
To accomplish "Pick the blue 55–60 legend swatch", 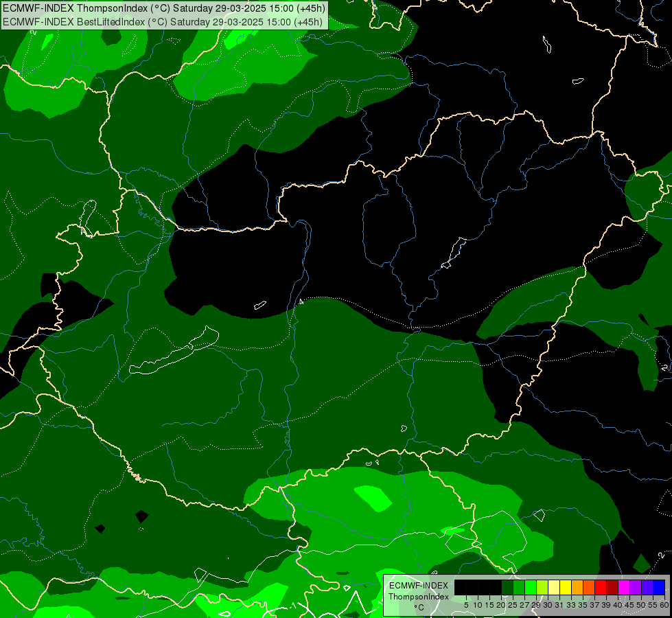I will (x=659, y=587).
